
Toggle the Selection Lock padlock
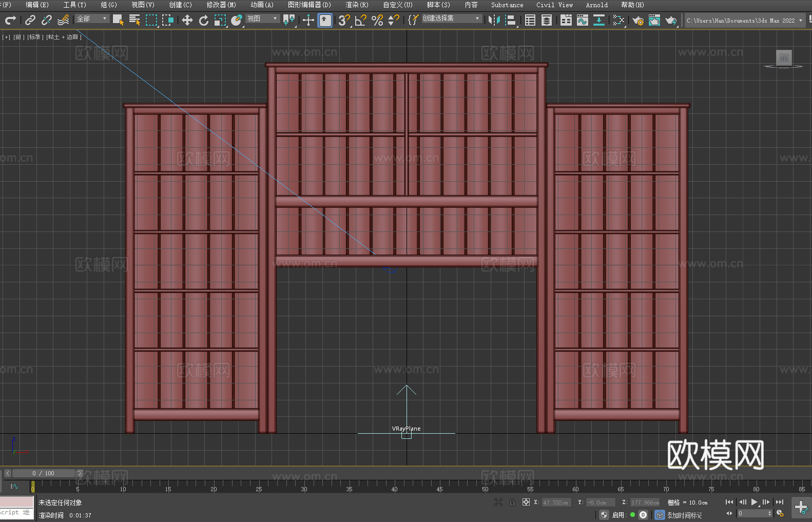pos(512,502)
